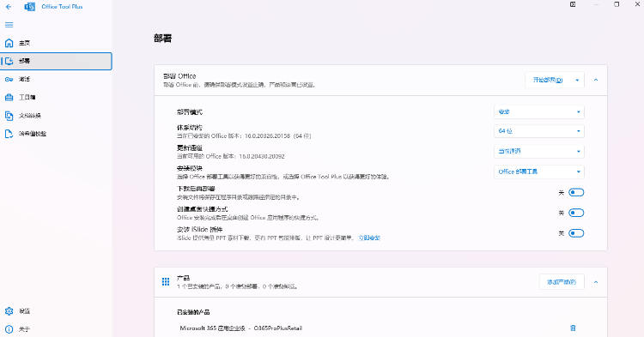The height and width of the screenshot is (337, 644).
Task: Collapse the Products section chevron
Action: [596, 282]
